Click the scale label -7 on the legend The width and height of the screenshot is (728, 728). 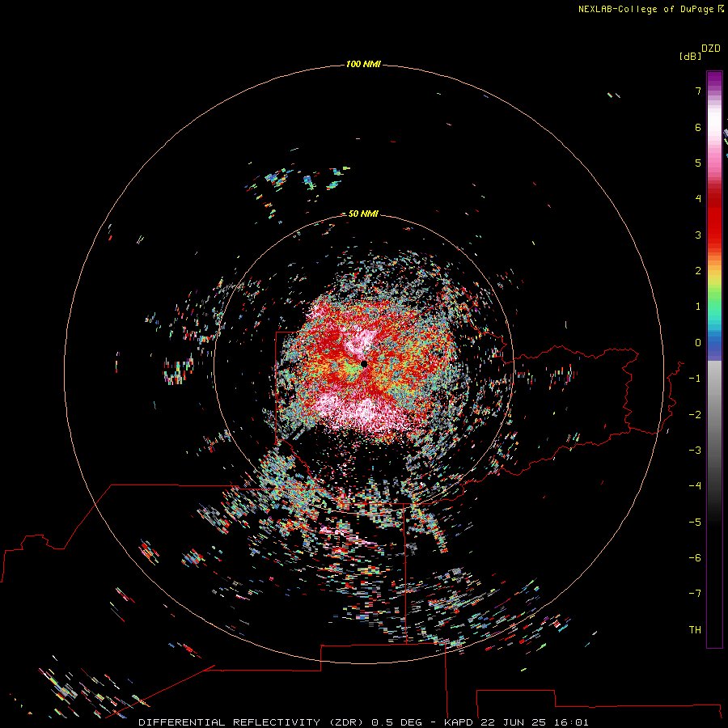tap(695, 594)
